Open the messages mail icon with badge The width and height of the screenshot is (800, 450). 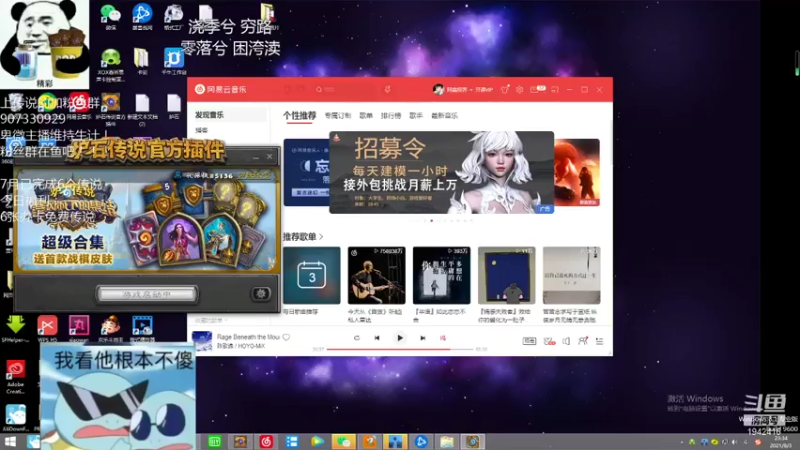(x=537, y=89)
